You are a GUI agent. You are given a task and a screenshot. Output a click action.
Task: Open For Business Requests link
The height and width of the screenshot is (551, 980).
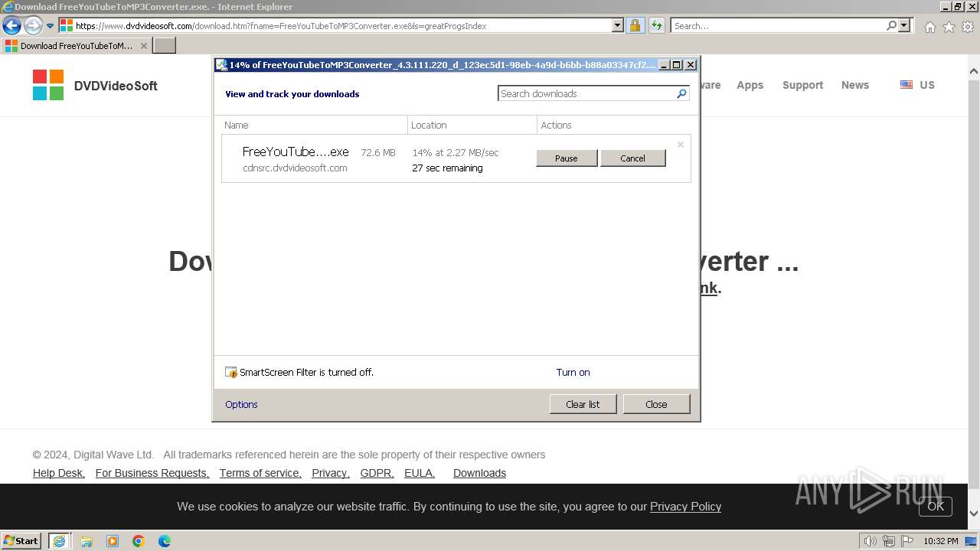point(152,473)
